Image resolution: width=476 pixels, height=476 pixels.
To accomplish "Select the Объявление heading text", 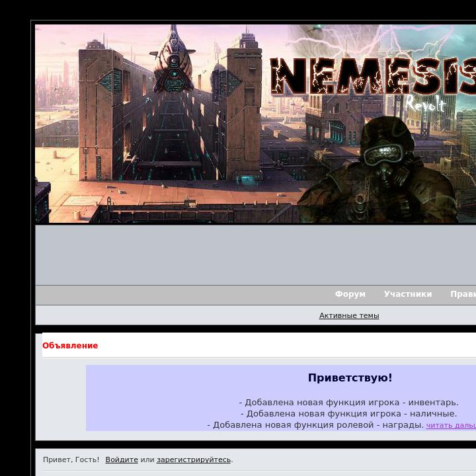I will [70, 346].
